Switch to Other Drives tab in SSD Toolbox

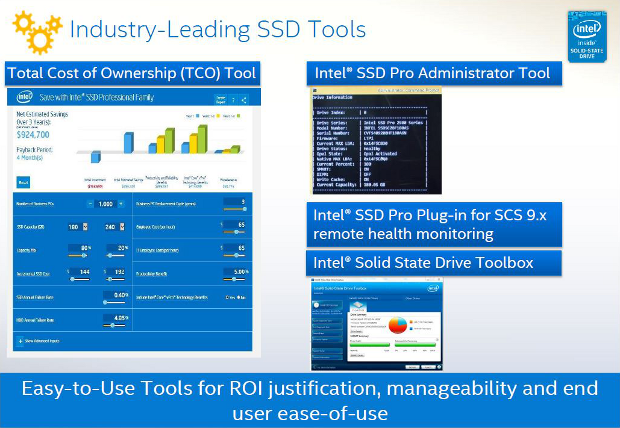(x=412, y=298)
